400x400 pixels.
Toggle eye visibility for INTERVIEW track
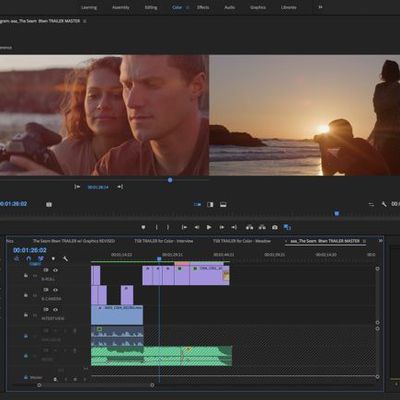click(55, 310)
